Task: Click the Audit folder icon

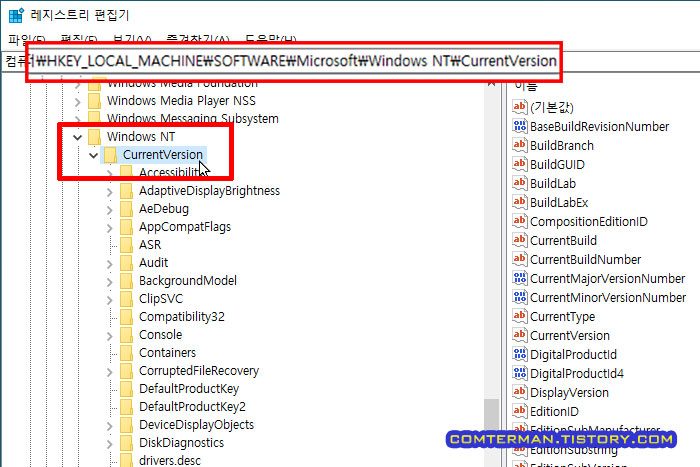Action: [126, 263]
